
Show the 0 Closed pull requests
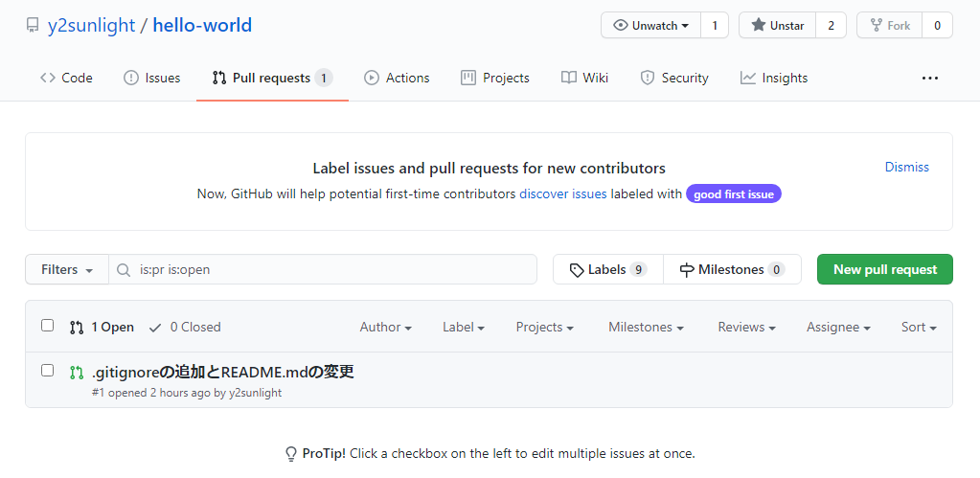tap(185, 327)
